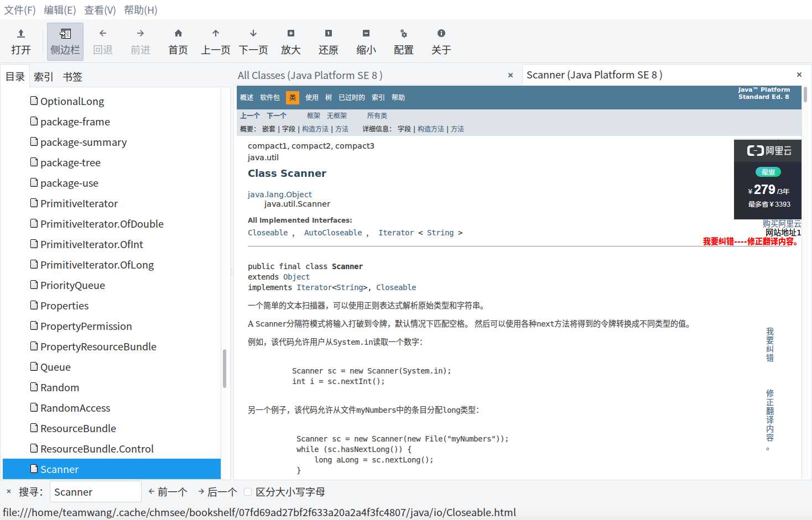The height and width of the screenshot is (520, 812).
Task: Open the 编辑(E) menu
Action: [x=60, y=10]
